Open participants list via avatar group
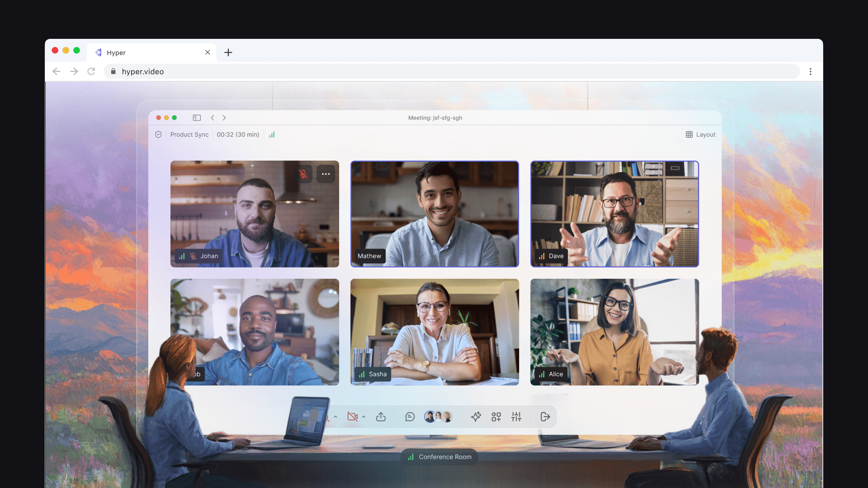Viewport: 868px width, 488px height. 438,417
